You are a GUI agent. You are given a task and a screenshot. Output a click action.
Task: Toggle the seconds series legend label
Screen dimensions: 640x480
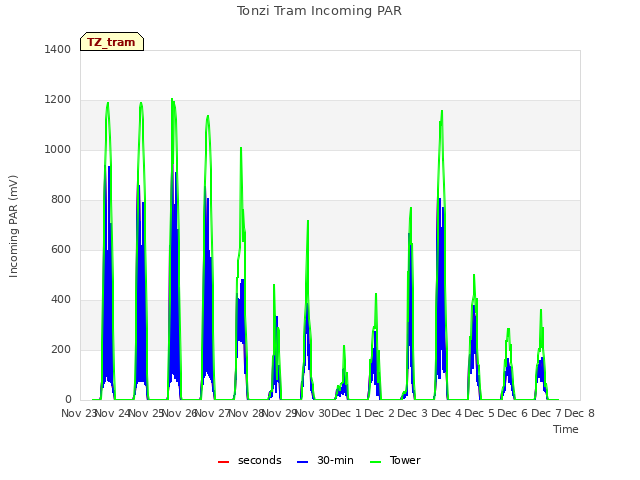click(x=260, y=460)
